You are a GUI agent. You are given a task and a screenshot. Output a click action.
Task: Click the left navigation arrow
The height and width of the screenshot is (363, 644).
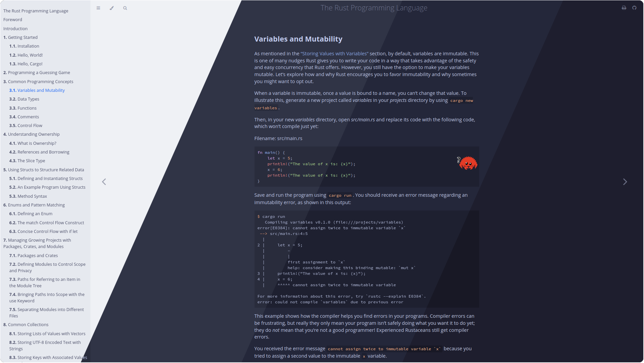(104, 182)
